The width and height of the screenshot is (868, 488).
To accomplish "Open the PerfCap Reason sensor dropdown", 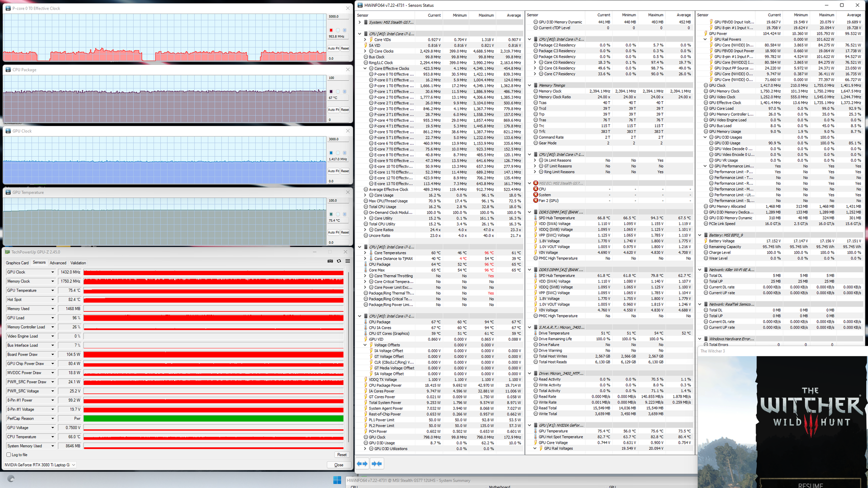I will coord(52,418).
